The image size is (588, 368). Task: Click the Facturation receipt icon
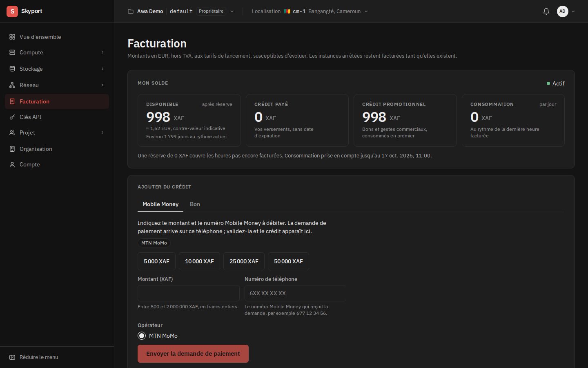point(12,101)
